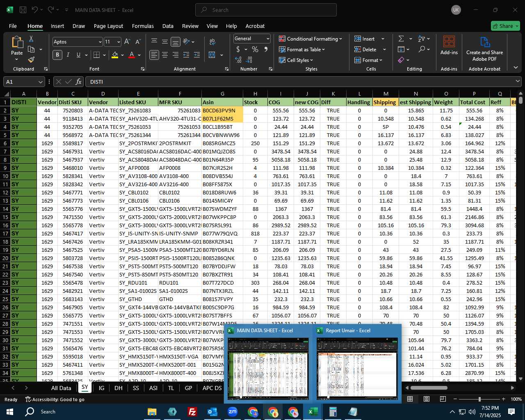525x420 pixels.
Task: Click the Format cells button
Action: [x=368, y=60]
